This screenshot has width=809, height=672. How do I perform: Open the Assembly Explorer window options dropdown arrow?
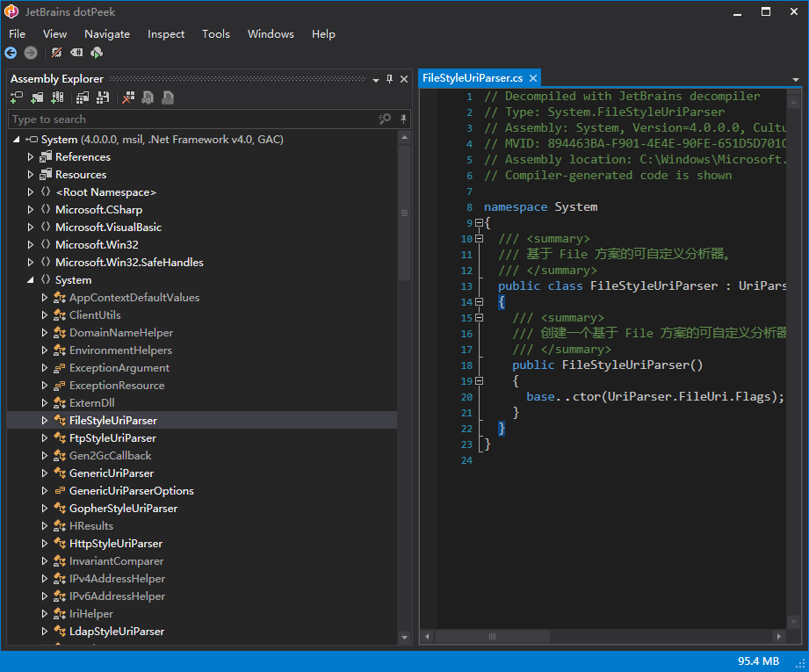pos(376,79)
